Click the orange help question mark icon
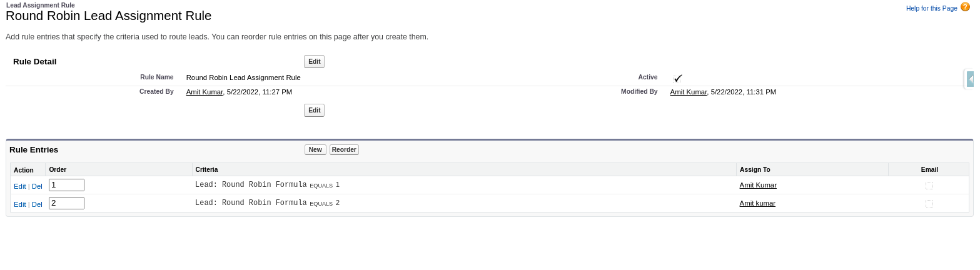The width and height of the screenshot is (980, 270). click(x=965, y=7)
